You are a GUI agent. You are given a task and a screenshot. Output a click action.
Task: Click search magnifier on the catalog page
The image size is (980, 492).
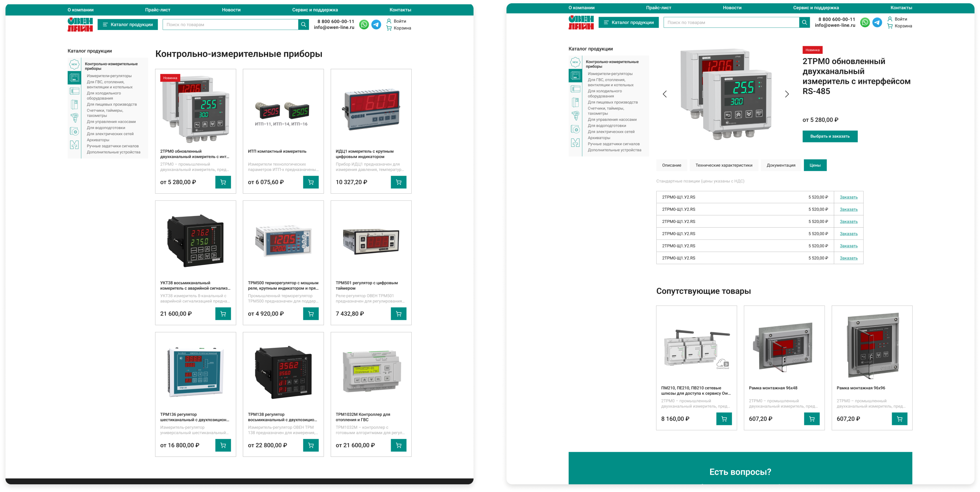tap(304, 25)
